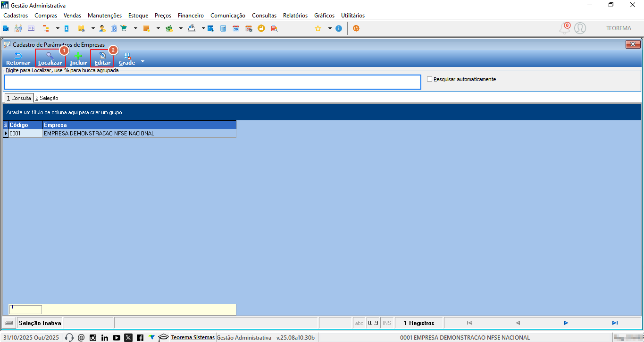Expand the Grade button dropdown arrow
Screen dimensions: 644x342
[142, 62]
